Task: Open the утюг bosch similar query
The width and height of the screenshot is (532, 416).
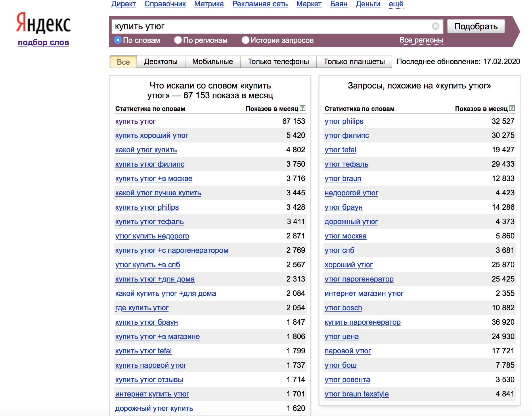Action: (343, 308)
